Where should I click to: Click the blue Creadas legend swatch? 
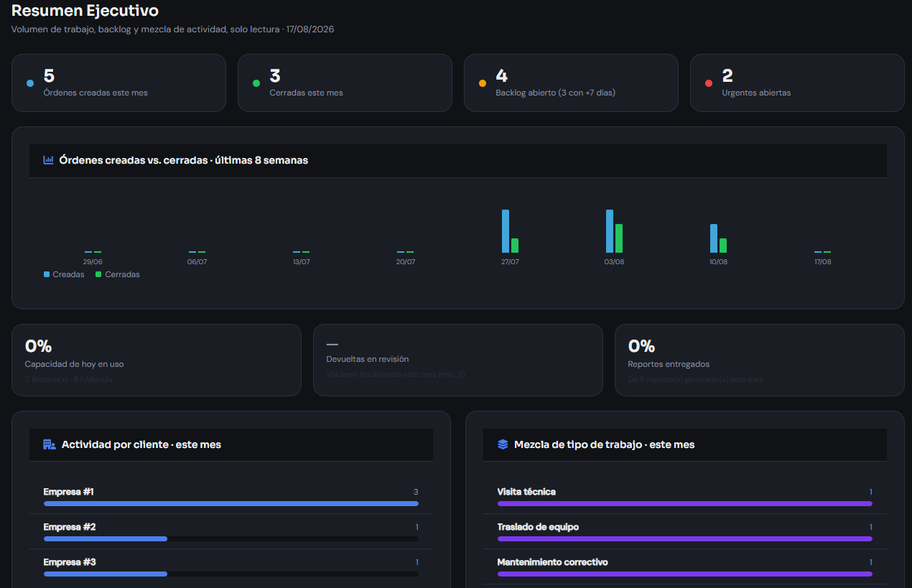(x=47, y=274)
